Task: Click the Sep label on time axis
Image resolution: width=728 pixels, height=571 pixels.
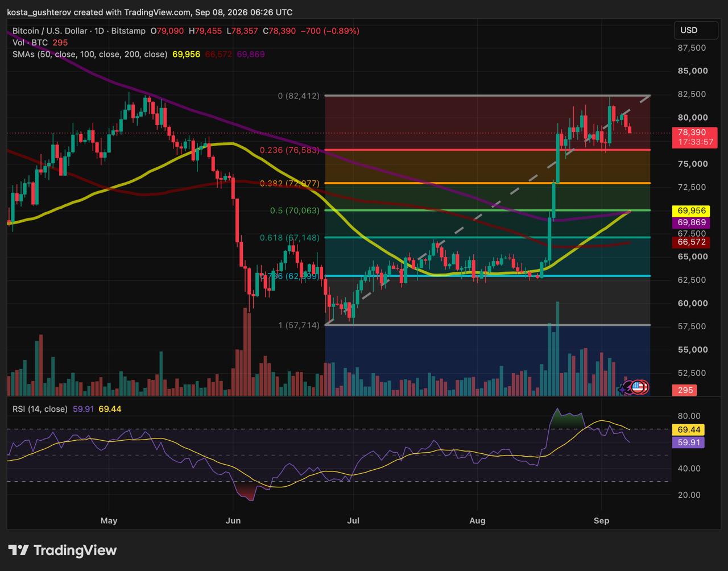Action: [601, 520]
